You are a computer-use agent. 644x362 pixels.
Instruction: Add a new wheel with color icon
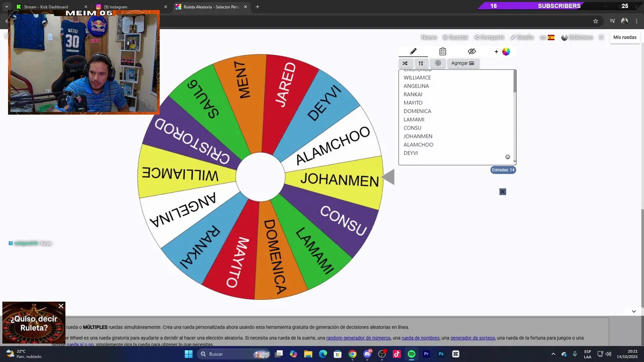click(x=502, y=51)
